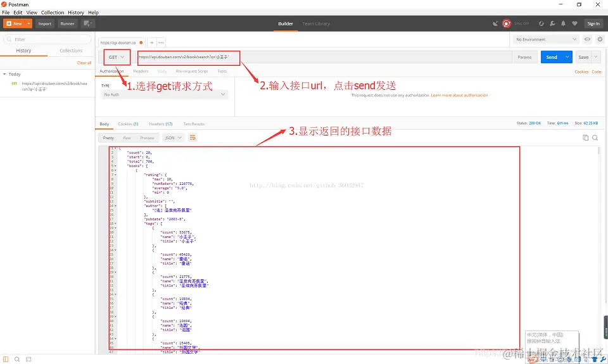Open console icon in bottom status bar
The image size is (608, 364).
[x=28, y=360]
